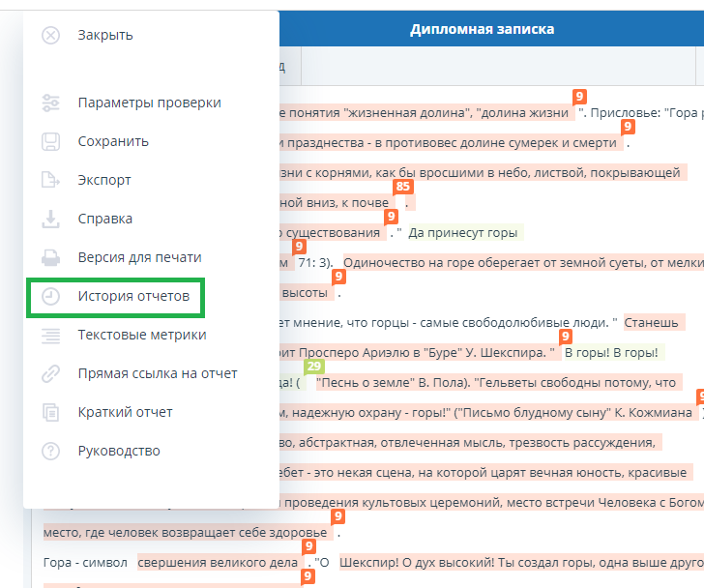Screen dimensions: 704x588
Task: Click the check parameters sliders icon
Action: (51, 103)
